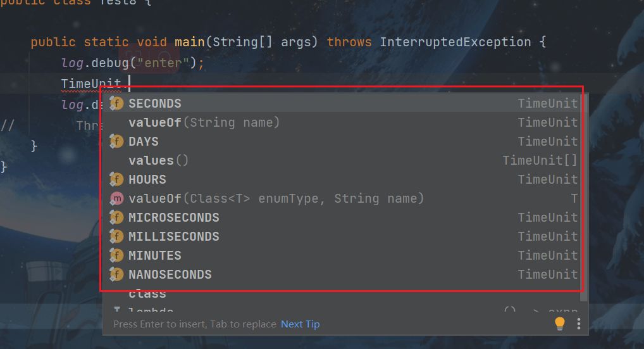Choose the values() completion entry
Screen dimensions: 644x349
[x=158, y=160]
